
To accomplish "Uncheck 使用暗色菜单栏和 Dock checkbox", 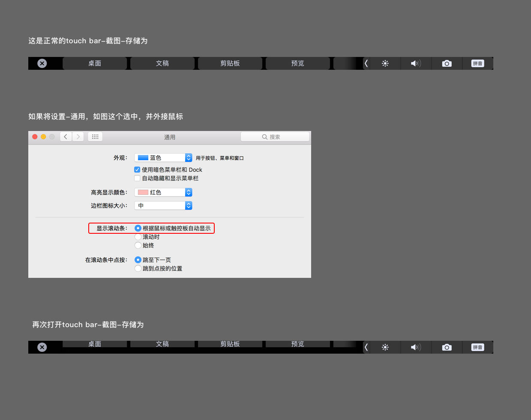I will 137,170.
